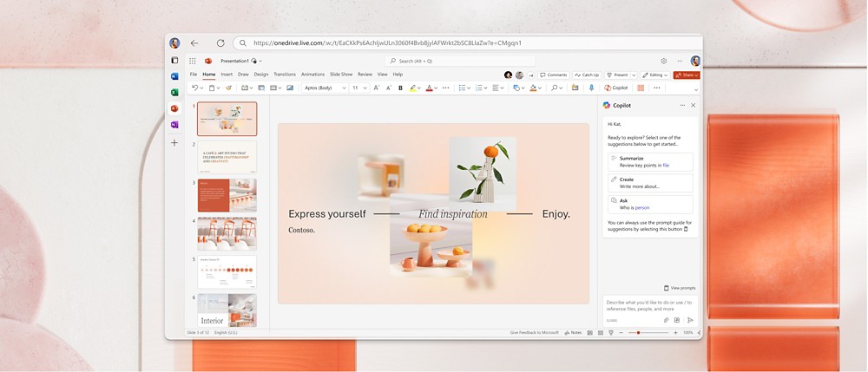Switch to the Draw tab
This screenshot has height=372, width=868.
[x=243, y=74]
